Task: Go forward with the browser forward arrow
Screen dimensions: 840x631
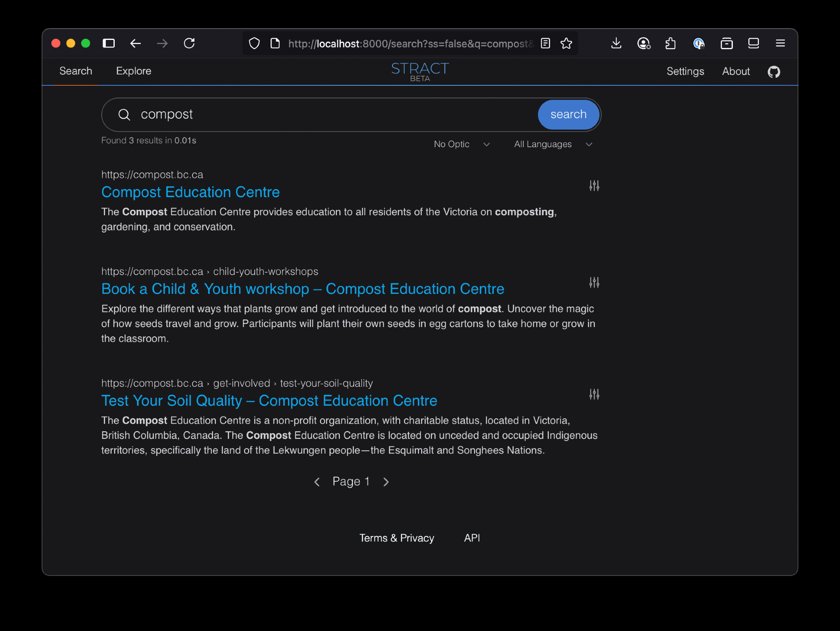Action: pos(162,43)
